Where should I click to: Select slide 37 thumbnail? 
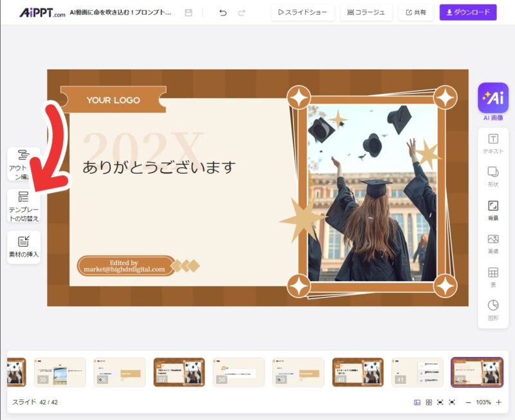pos(179,372)
